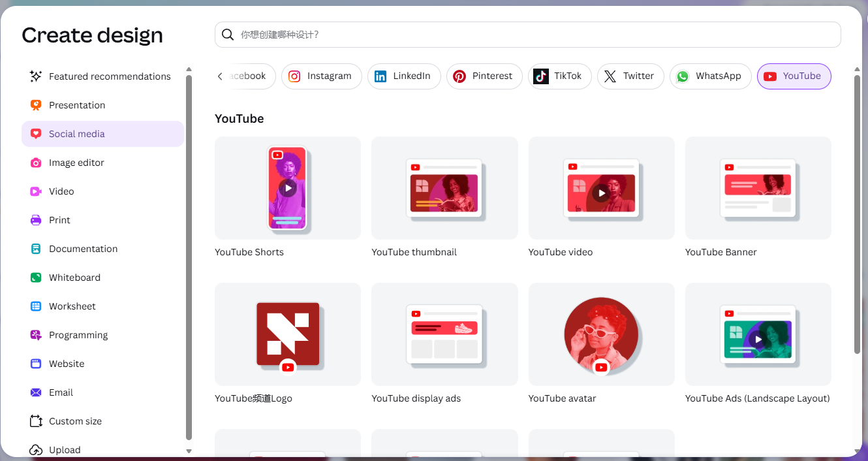Click the sidebar vertical scrollbar thumb

(x=189, y=258)
